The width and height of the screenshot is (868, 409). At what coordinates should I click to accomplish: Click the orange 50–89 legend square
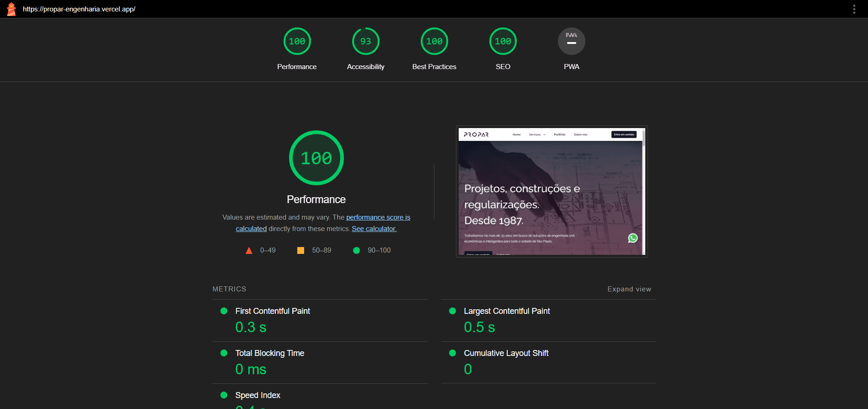point(300,250)
